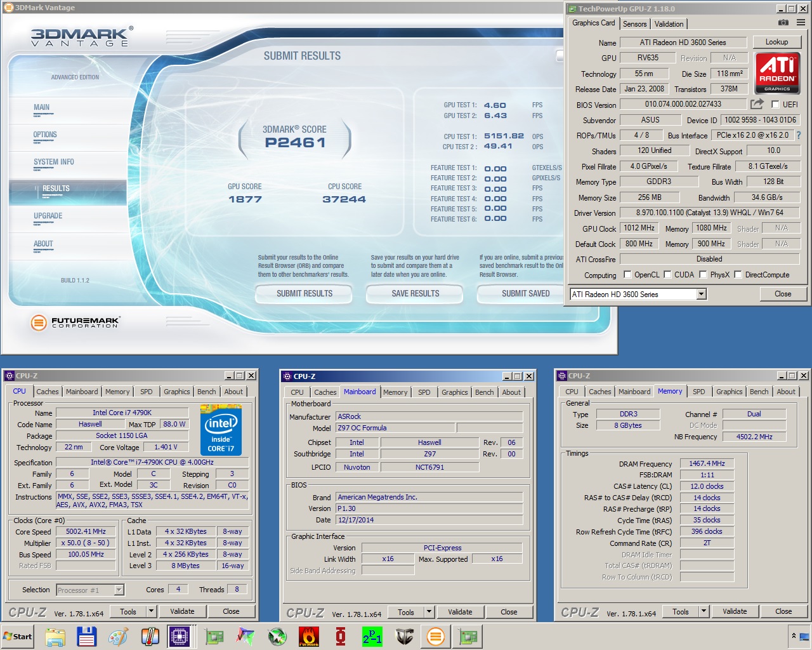This screenshot has width=812, height=650.
Task: Click the GPU-Z Name field ATI Radeon HD 3600 Series
Action: click(x=683, y=43)
